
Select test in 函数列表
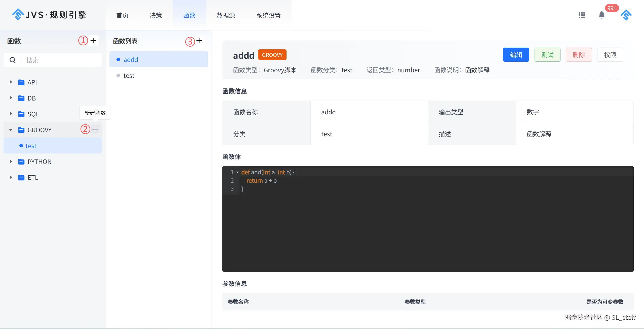point(159,75)
